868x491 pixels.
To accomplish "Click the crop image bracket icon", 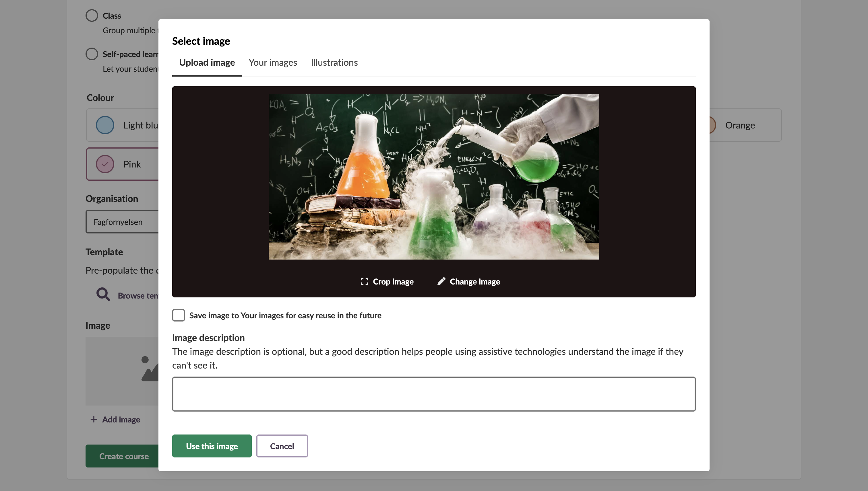I will 364,281.
